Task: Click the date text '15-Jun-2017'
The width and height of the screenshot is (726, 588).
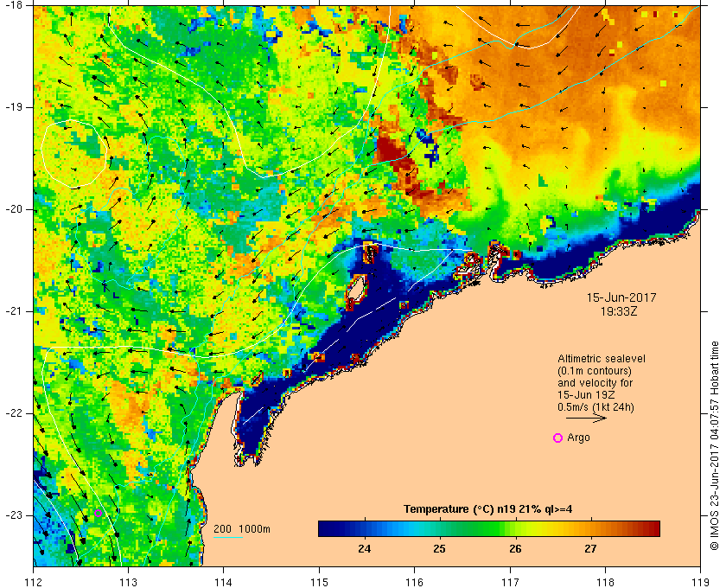Action: pyautogui.click(x=621, y=297)
